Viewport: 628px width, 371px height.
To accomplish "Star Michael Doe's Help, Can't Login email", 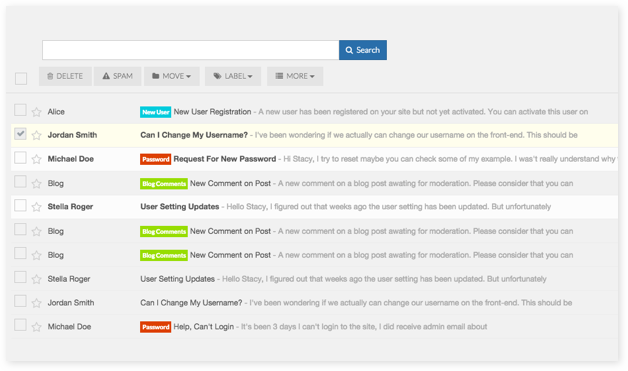I will coord(36,327).
